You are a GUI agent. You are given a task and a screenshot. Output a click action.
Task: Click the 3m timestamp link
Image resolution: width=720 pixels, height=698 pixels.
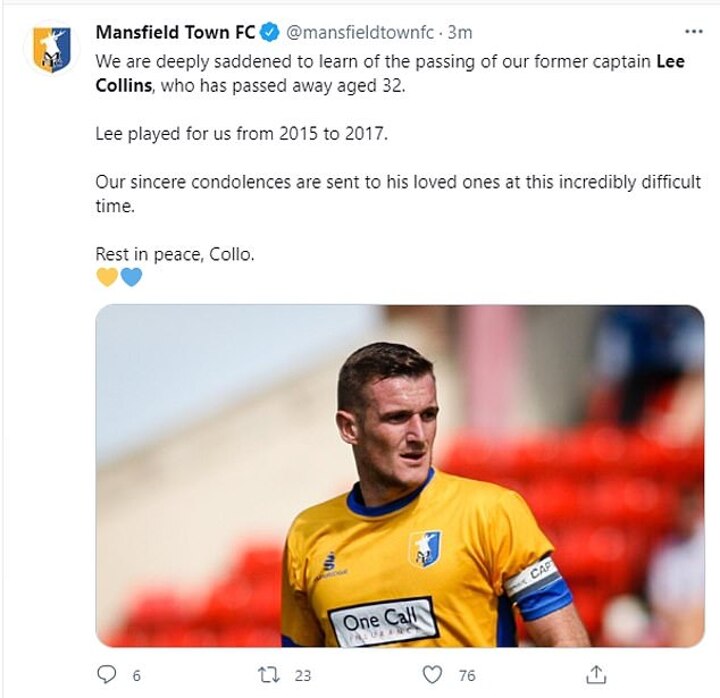pos(460,33)
